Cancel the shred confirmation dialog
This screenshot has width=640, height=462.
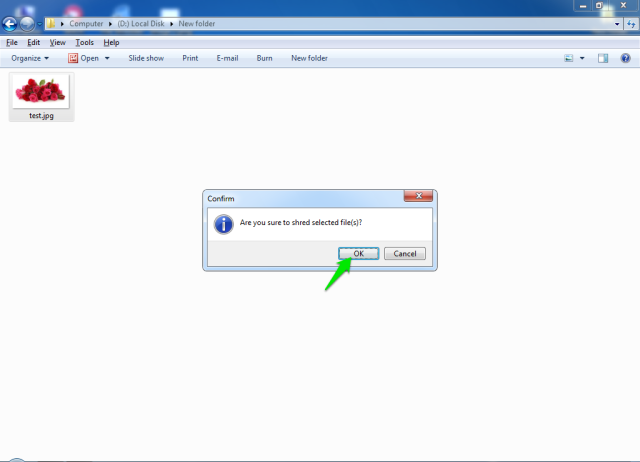click(405, 254)
